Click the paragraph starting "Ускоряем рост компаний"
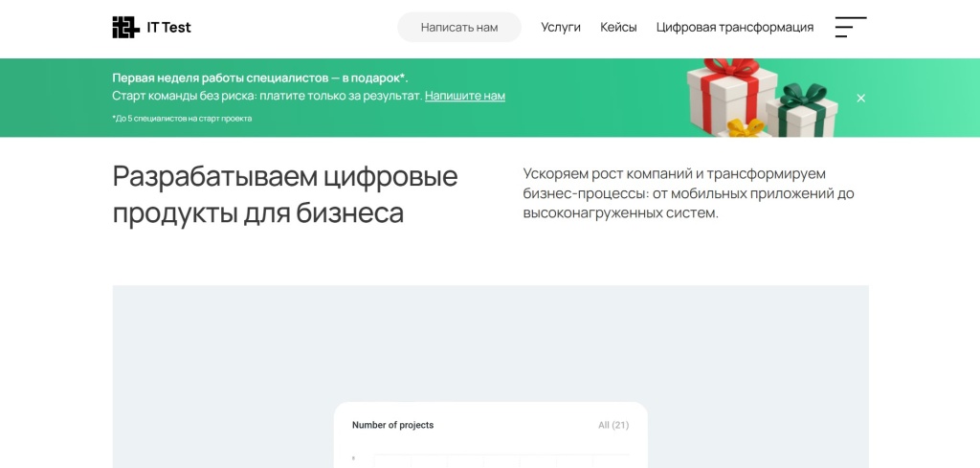 point(688,193)
